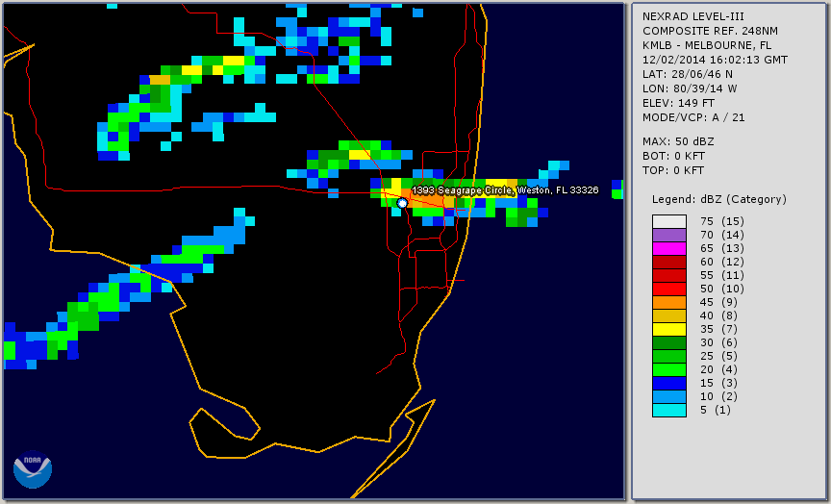The width and height of the screenshot is (831, 504).
Task: Click the Weston location marker pin
Action: [x=402, y=203]
